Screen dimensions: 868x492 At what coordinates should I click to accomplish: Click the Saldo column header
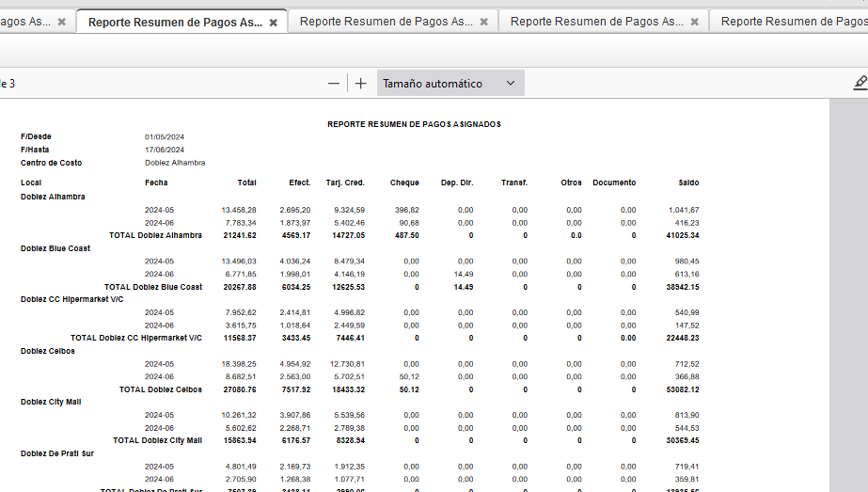pos(688,183)
